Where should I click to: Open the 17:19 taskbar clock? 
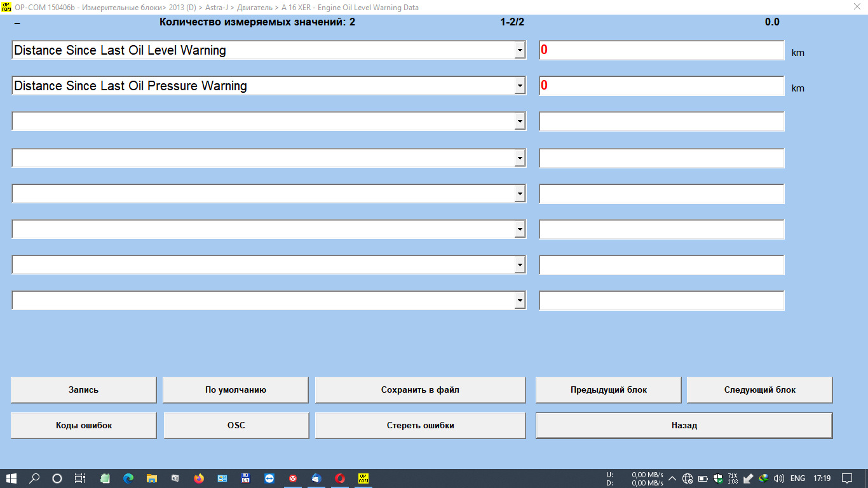[x=822, y=478]
